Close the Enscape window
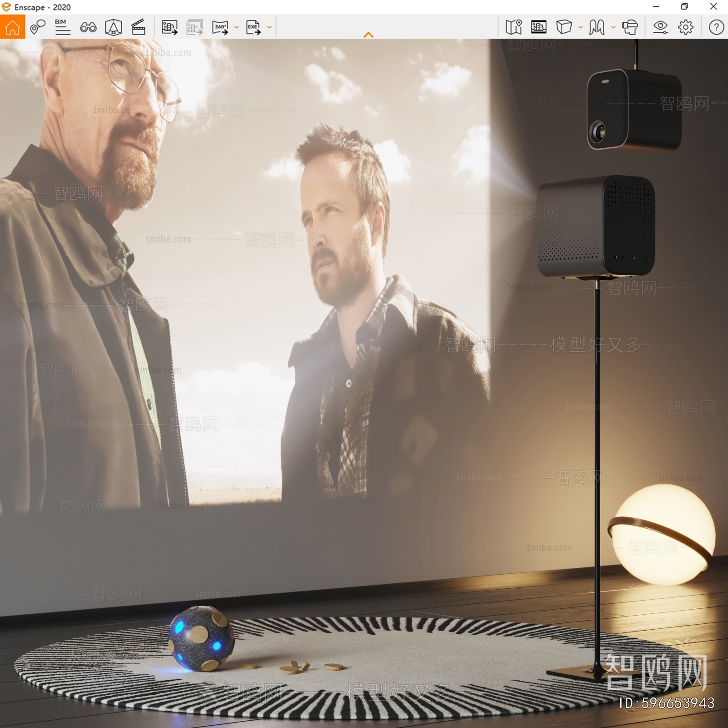This screenshot has height=728, width=728. [713, 6]
